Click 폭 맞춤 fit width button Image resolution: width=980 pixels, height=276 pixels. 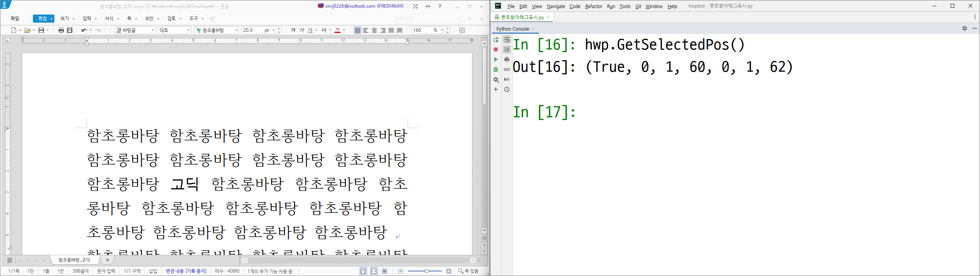(469, 271)
